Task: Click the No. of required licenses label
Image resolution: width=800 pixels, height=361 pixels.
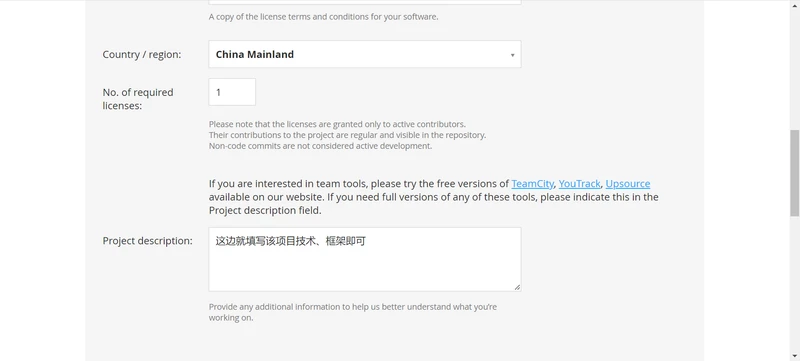Action: (138, 99)
